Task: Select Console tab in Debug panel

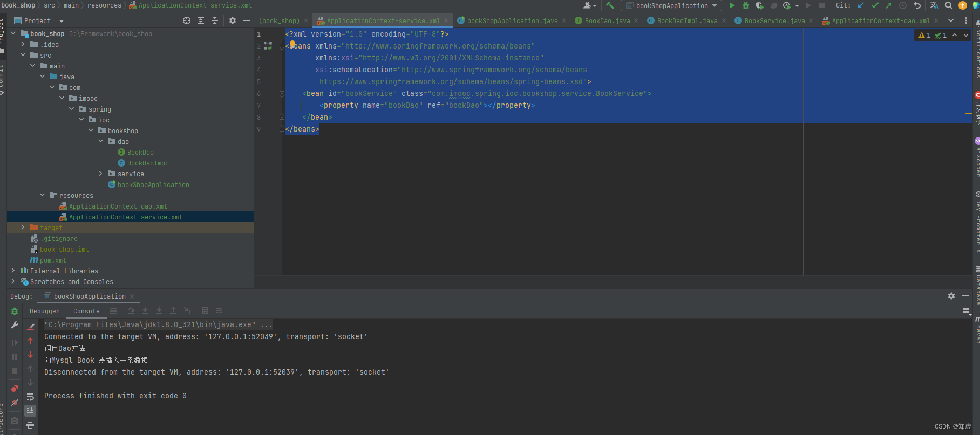Action: click(86, 311)
